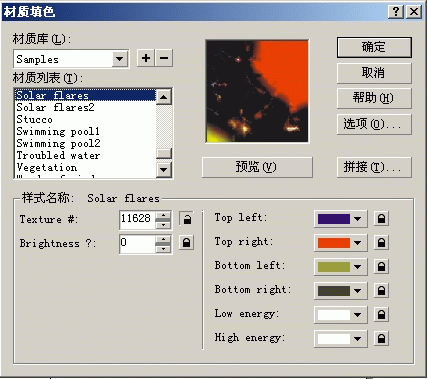This screenshot has height=379, width=428.
Task: Select Solar flares2 in the material list
Action: (85, 107)
